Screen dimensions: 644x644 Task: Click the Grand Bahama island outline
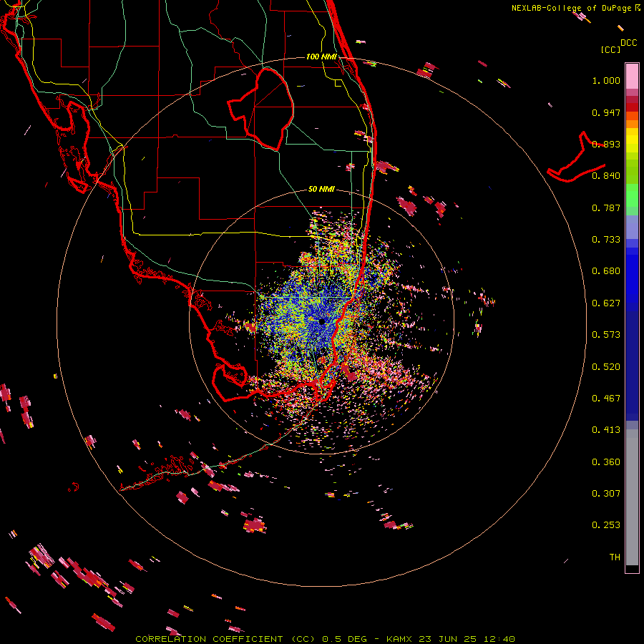(576, 157)
